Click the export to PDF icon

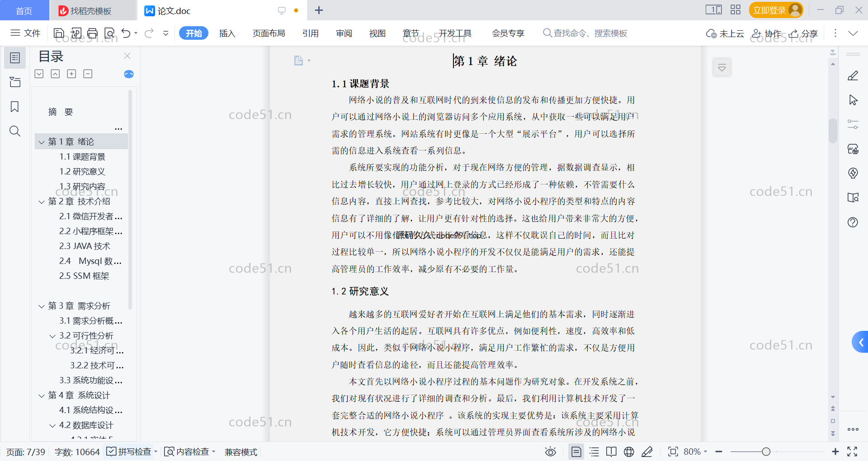coord(76,33)
